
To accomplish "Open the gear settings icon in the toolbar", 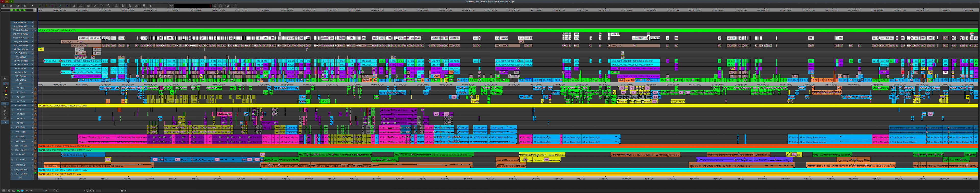I will coord(227,6).
